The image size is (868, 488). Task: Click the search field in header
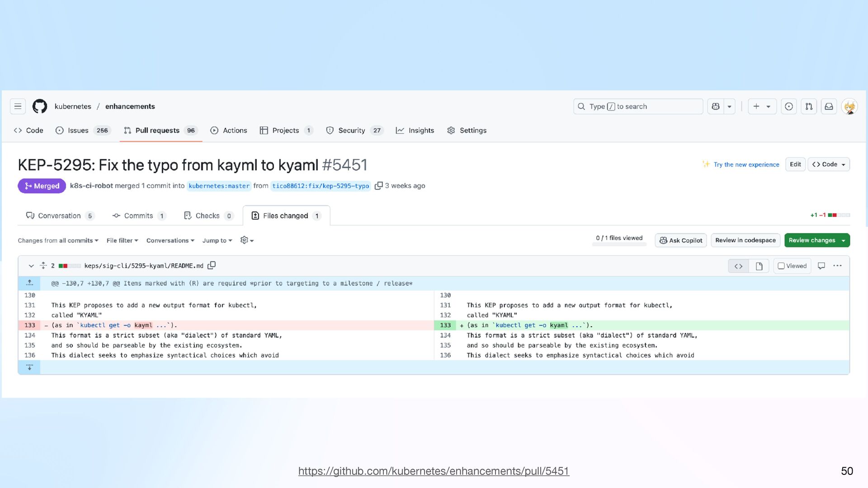(638, 107)
